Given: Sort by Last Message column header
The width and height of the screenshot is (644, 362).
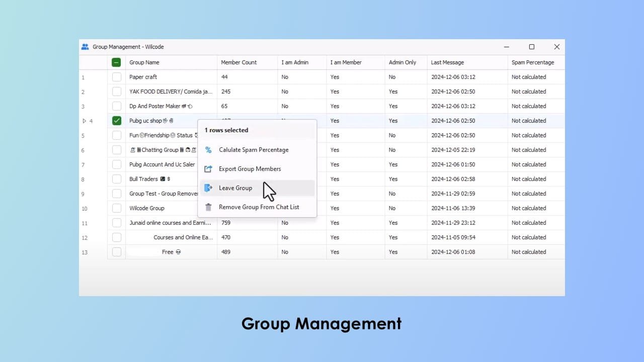Looking at the screenshot, I should pos(447,62).
